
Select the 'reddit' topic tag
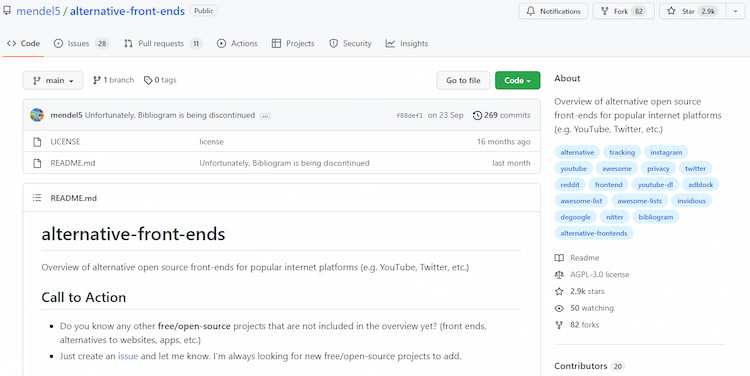tap(570, 185)
